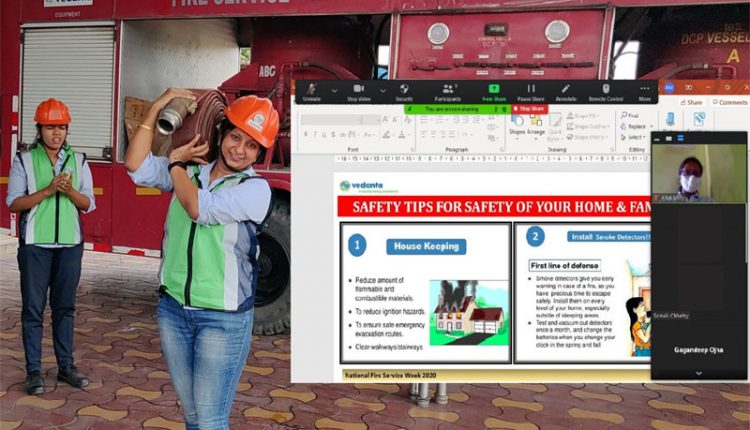
Task: Open the Annotate pencil tool
Action: pos(566,90)
